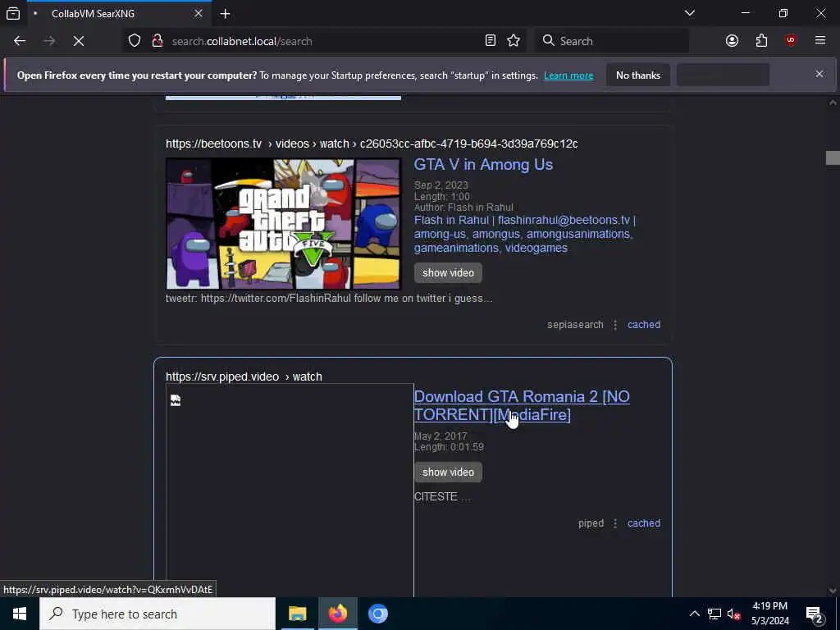Bookmark this page with the star

pos(514,41)
